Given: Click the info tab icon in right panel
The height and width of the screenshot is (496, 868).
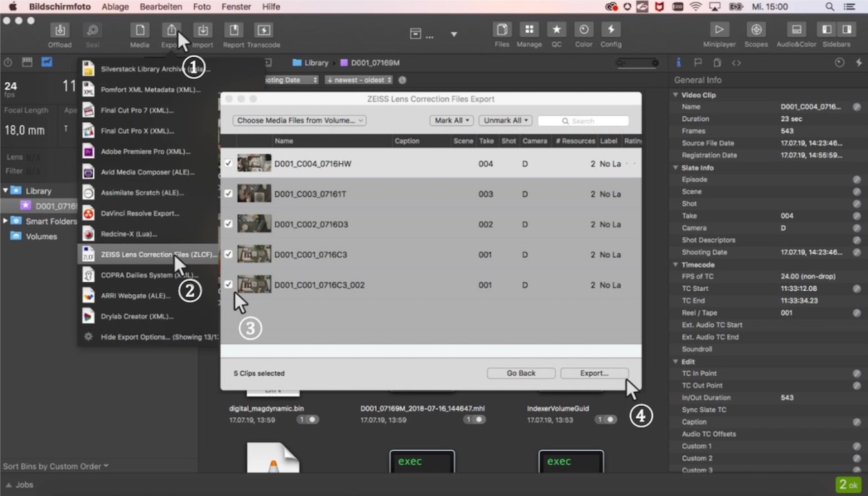Looking at the screenshot, I should tap(678, 62).
